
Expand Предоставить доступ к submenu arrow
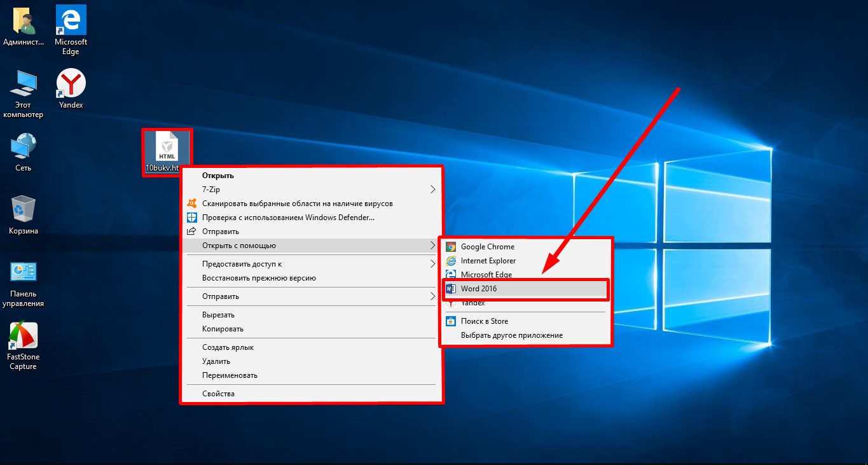432,264
